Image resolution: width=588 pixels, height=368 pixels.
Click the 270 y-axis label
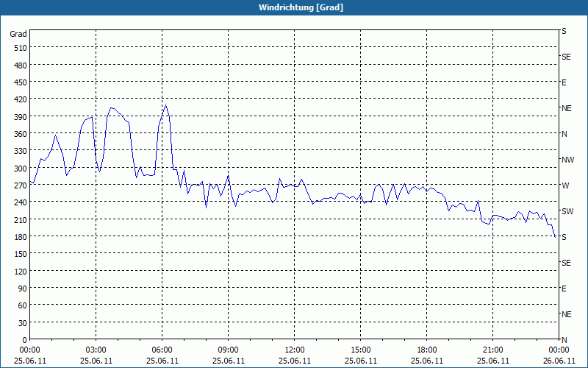pyautogui.click(x=21, y=185)
